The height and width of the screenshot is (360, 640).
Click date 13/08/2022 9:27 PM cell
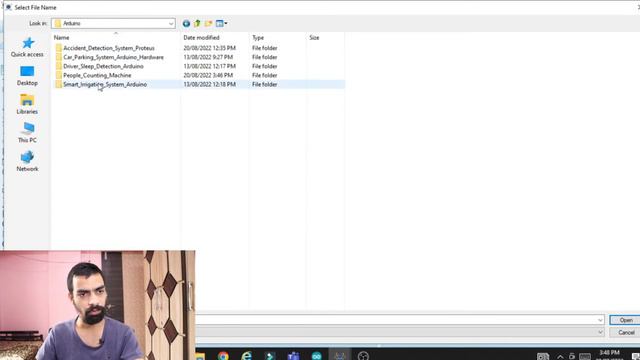click(x=208, y=57)
